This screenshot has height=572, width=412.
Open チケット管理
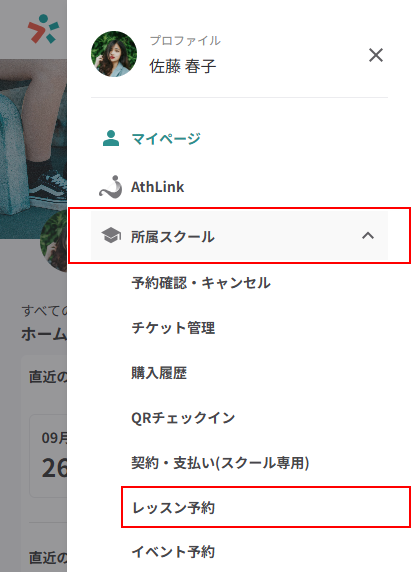click(173, 328)
